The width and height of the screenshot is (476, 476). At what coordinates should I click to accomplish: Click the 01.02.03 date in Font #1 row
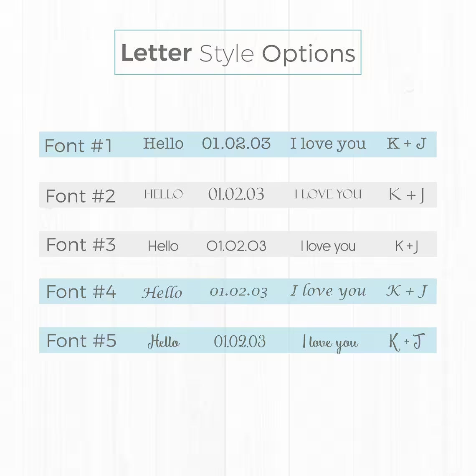[x=236, y=144]
